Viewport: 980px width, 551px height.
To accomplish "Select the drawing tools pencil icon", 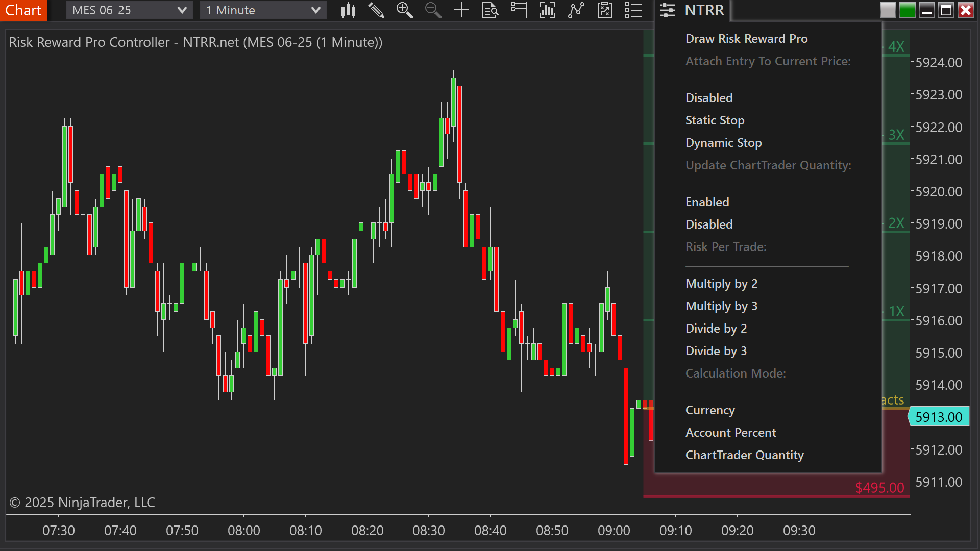I will (376, 10).
